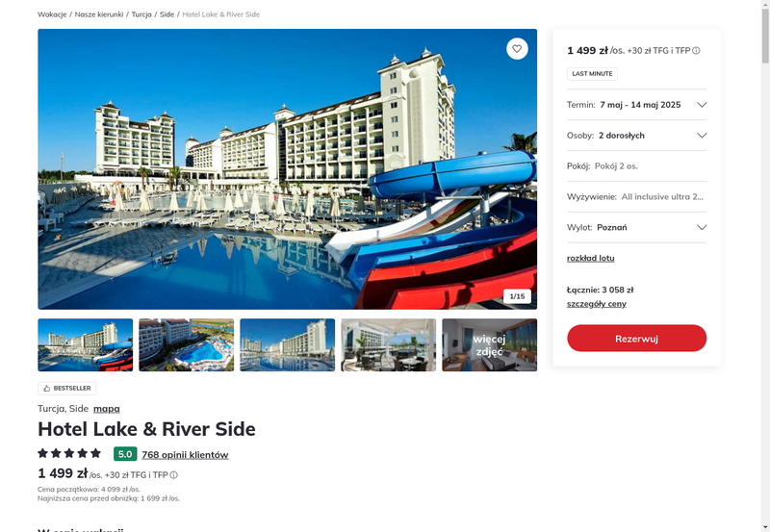Open the więcej zdjęć thumbnail
Screen dimensions: 770x532
[x=490, y=345]
